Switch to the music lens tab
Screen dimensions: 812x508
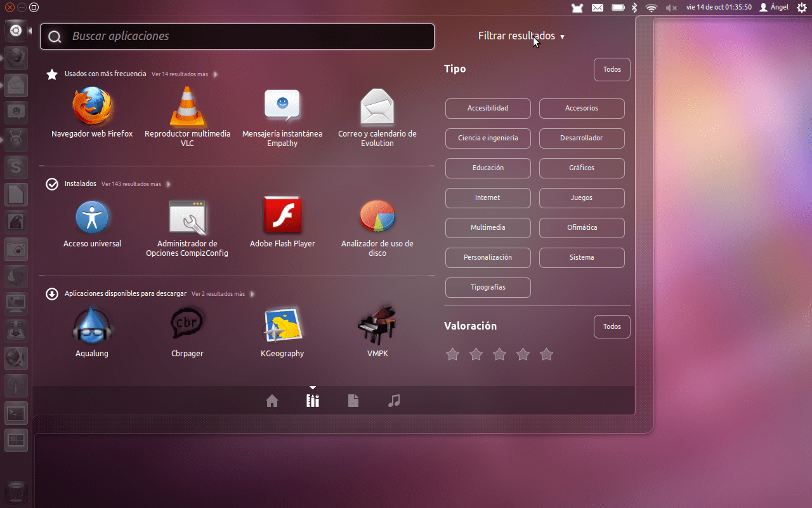coord(394,401)
